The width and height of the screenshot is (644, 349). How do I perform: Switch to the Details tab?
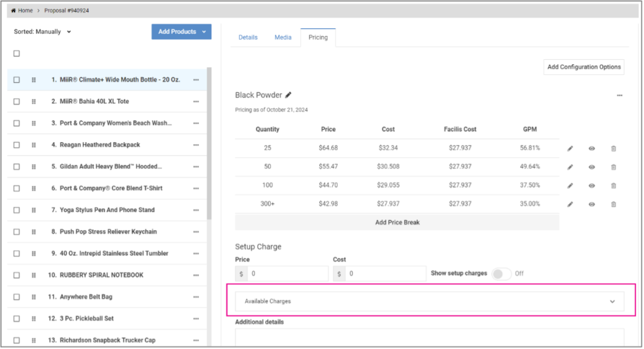(x=248, y=37)
